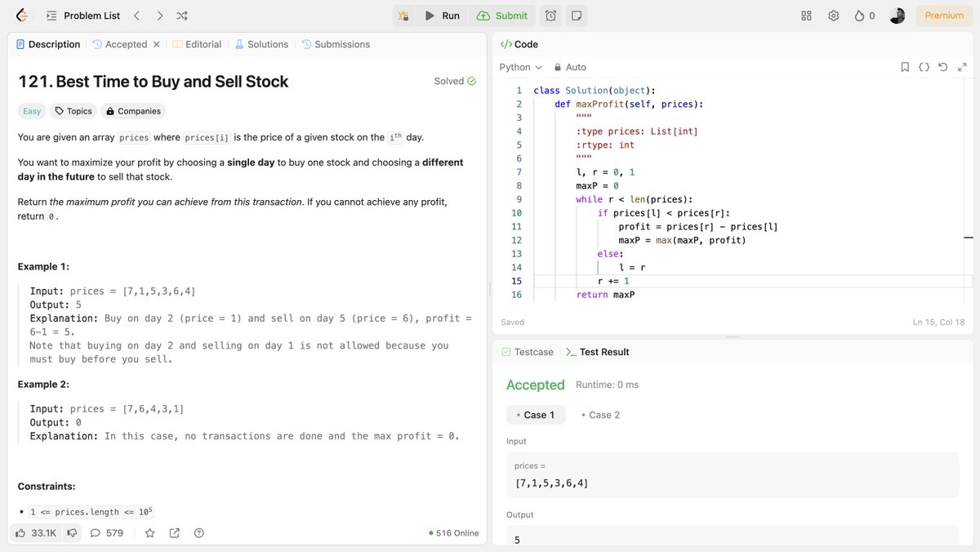Open the Solutions tab
980x552 pixels.
coord(261,44)
